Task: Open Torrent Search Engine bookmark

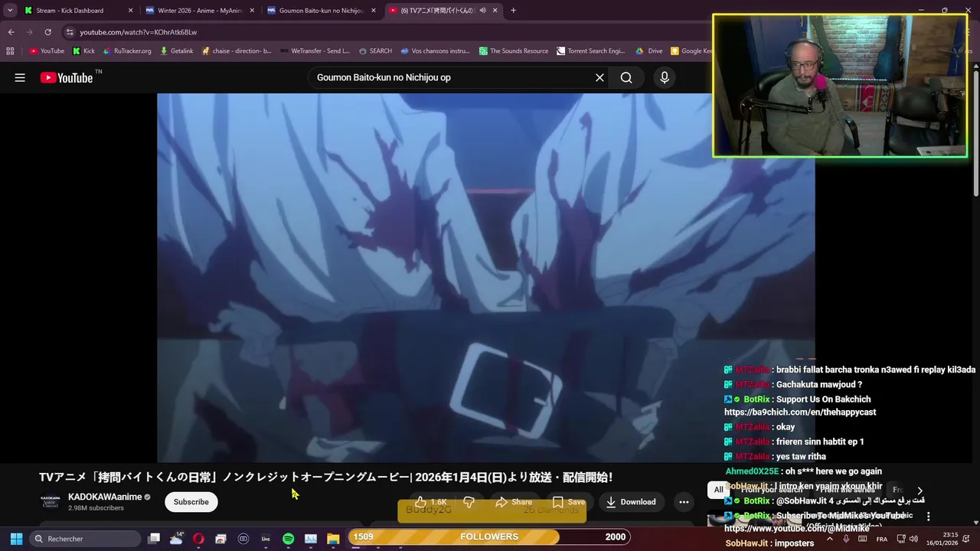Action: pyautogui.click(x=591, y=51)
